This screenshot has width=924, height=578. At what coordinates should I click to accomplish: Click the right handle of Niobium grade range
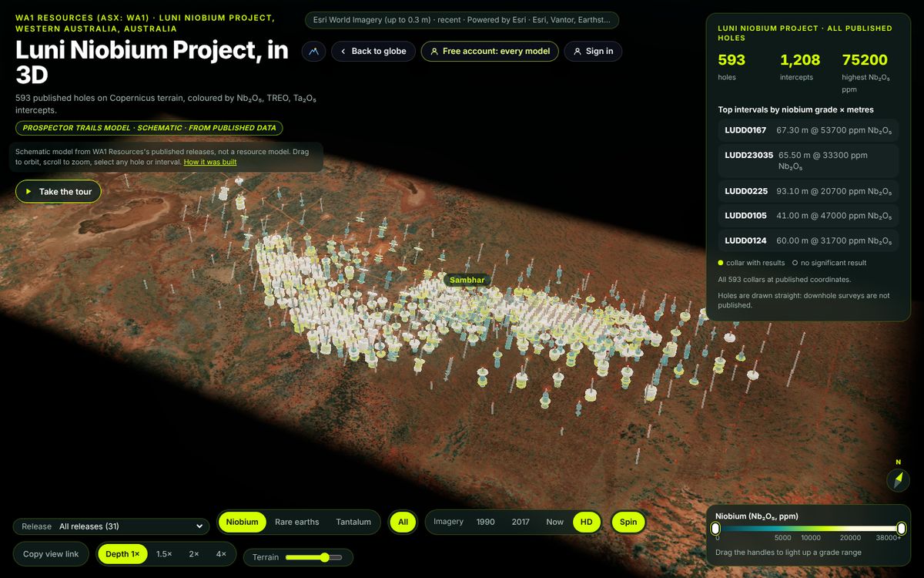click(902, 528)
